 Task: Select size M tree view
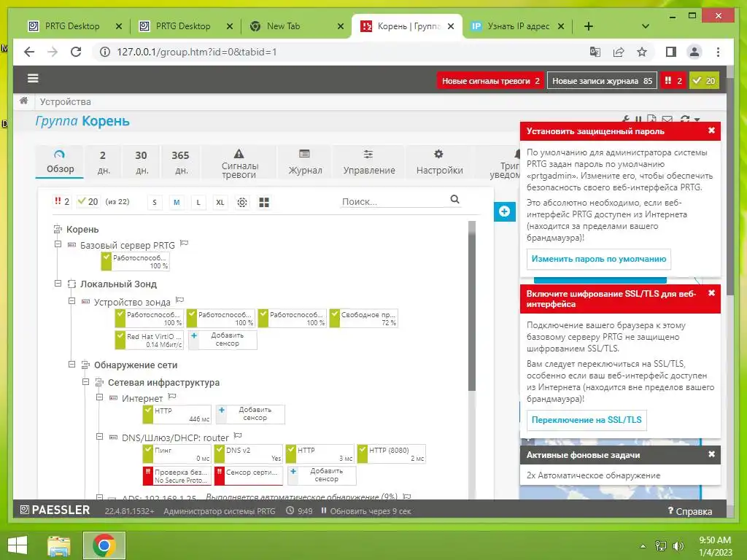point(177,203)
